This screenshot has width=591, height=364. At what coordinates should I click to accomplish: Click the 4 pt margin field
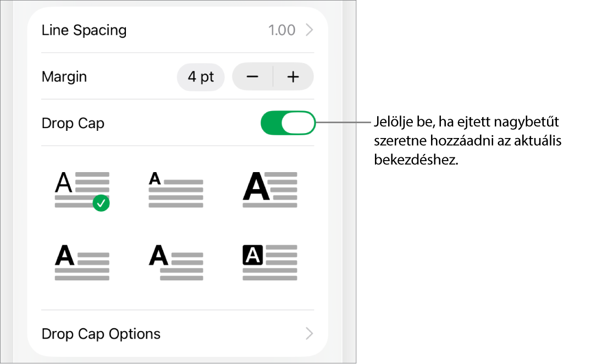point(201,76)
